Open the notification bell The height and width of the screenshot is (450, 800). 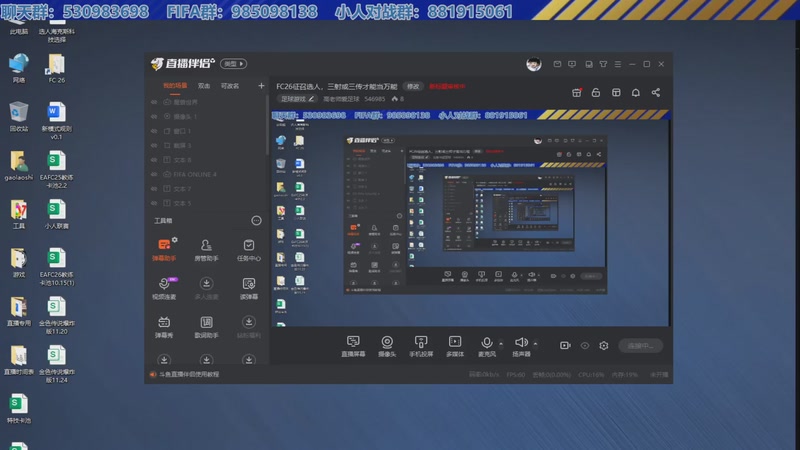(x=636, y=92)
